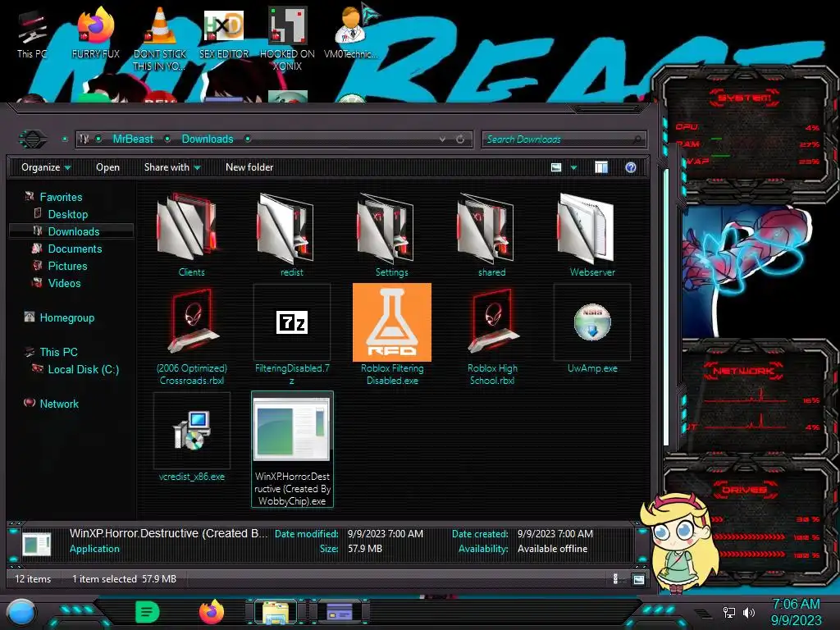Click the Search Downloads field

point(564,139)
